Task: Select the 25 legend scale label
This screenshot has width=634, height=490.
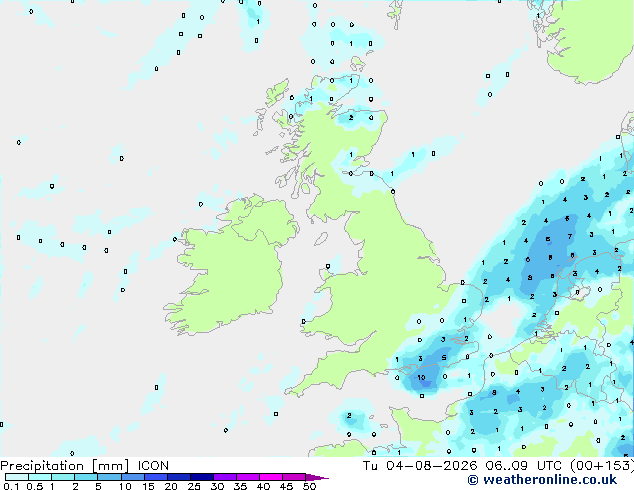Action: (x=194, y=486)
